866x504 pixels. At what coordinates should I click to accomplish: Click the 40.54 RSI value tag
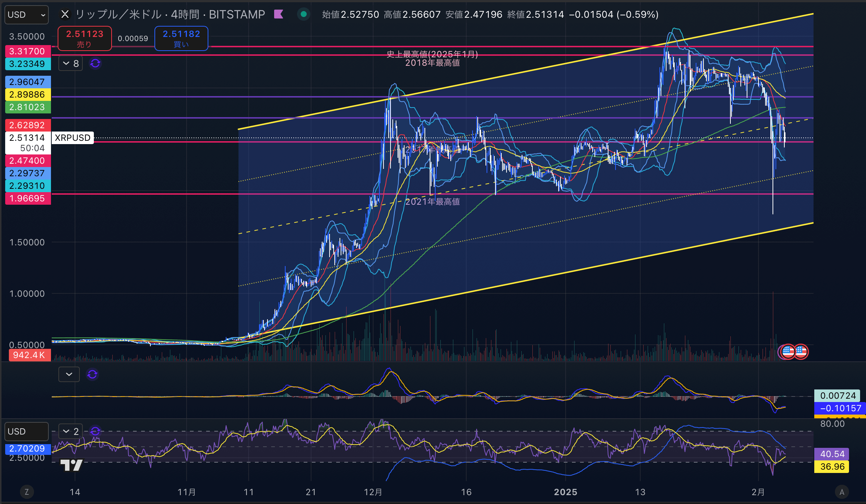tap(832, 454)
